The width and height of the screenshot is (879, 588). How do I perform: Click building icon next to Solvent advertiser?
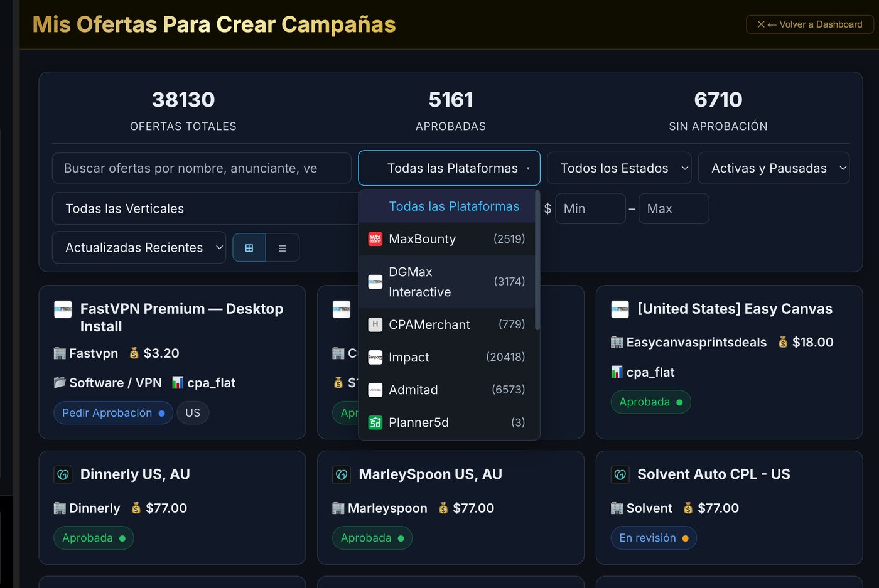(617, 508)
